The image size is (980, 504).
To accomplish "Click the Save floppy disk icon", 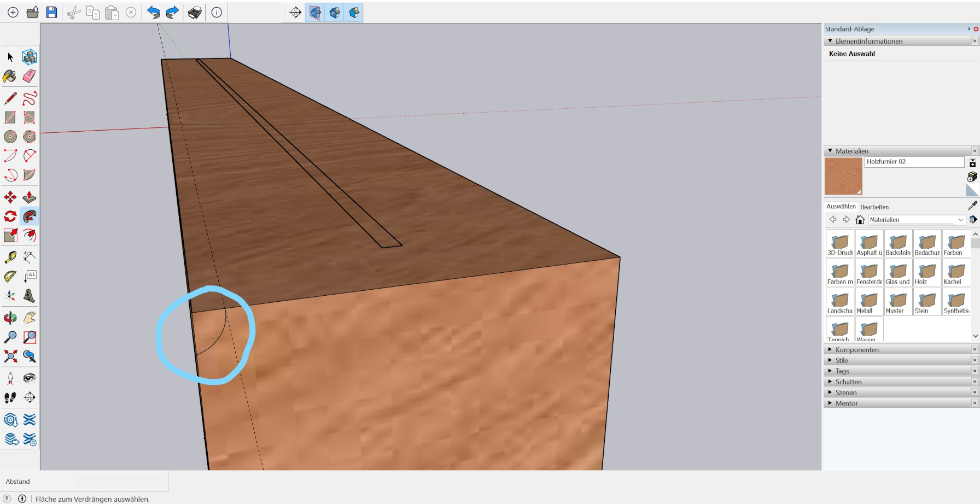I will 51,13.
